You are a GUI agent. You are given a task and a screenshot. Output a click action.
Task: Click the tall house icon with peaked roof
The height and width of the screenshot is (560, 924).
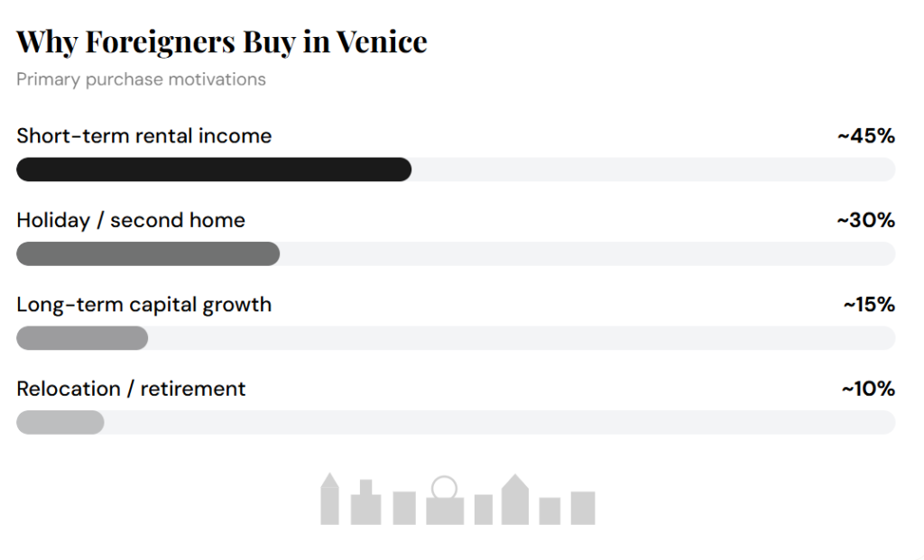pyautogui.click(x=514, y=501)
